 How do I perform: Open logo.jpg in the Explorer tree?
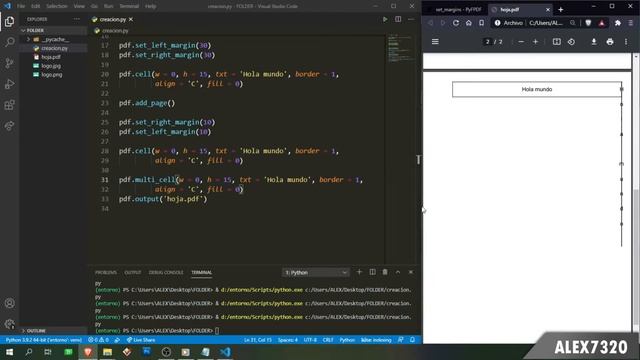coord(50,66)
